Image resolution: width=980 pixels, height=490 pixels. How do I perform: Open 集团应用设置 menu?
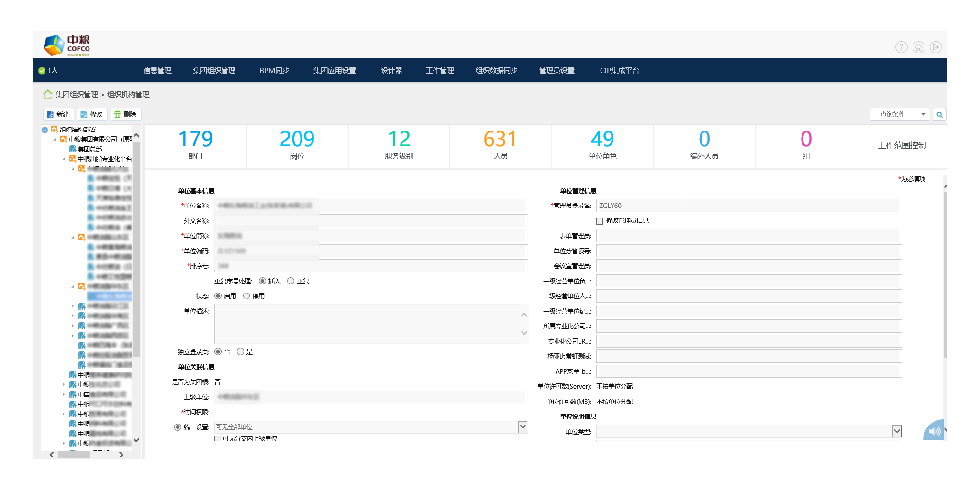click(x=334, y=71)
